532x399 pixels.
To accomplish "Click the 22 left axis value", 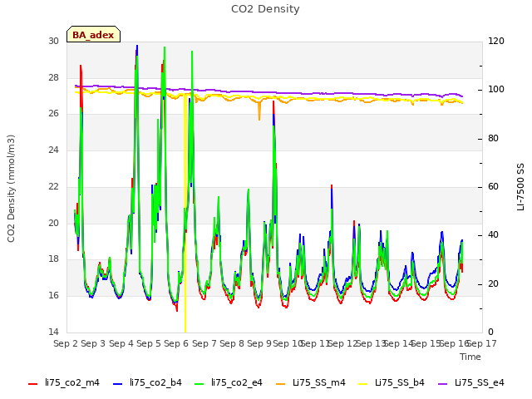I will click(53, 186).
